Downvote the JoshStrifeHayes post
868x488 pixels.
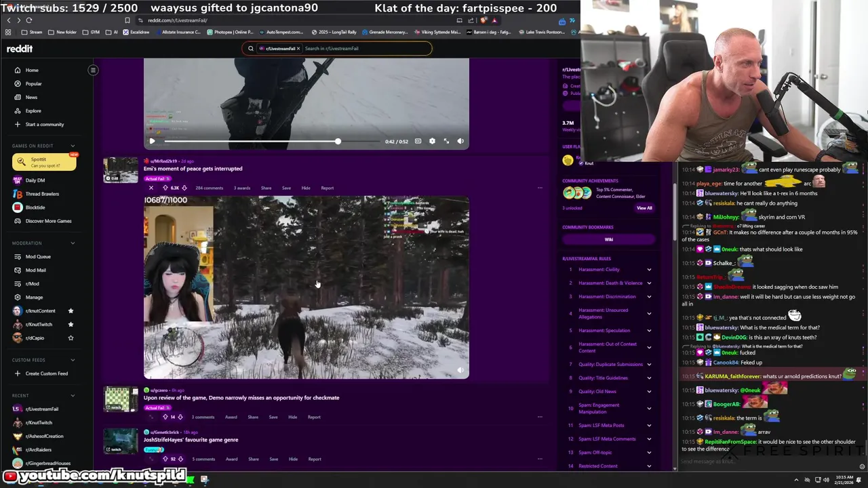coord(180,460)
